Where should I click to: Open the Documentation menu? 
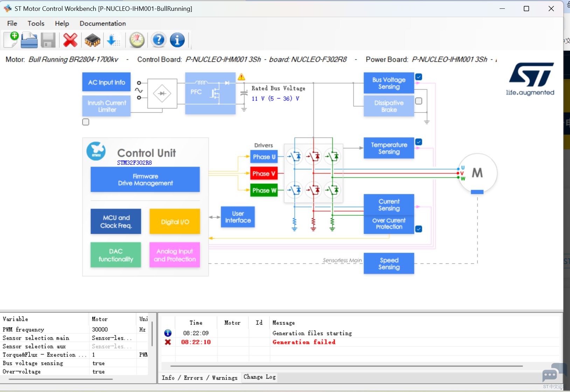click(103, 23)
